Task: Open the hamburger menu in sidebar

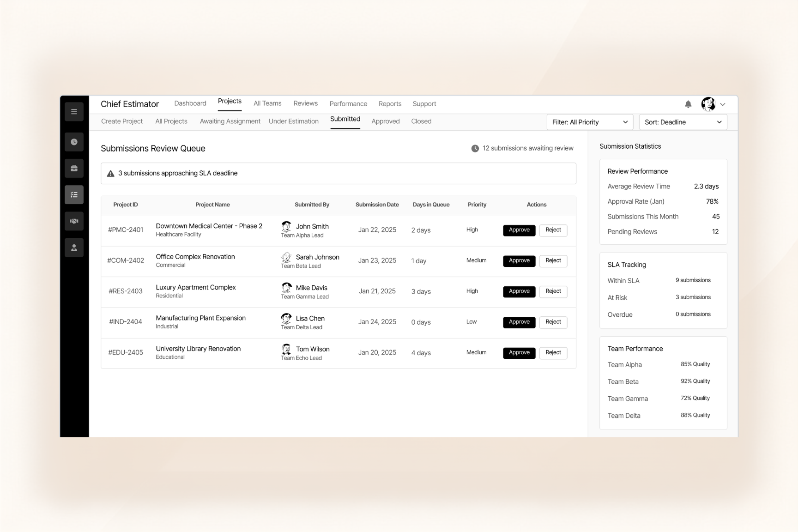Action: (74, 112)
